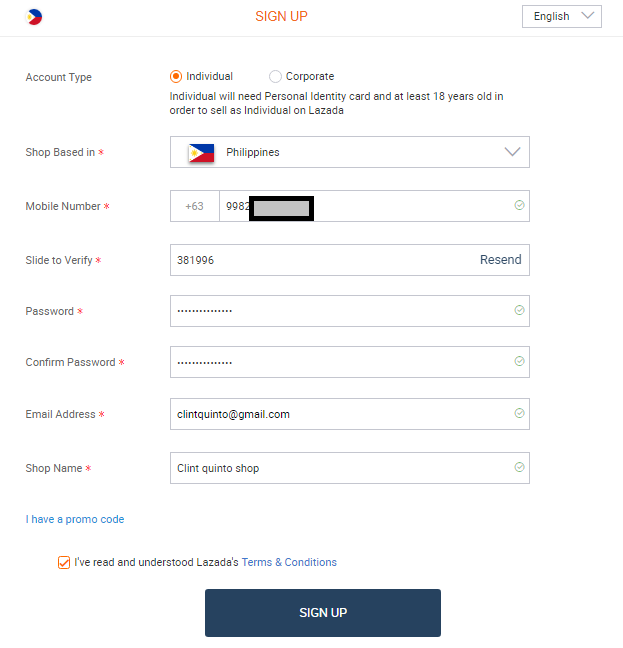Click the Slide to Verify code field
The image size is (623, 648).
click(x=320, y=260)
